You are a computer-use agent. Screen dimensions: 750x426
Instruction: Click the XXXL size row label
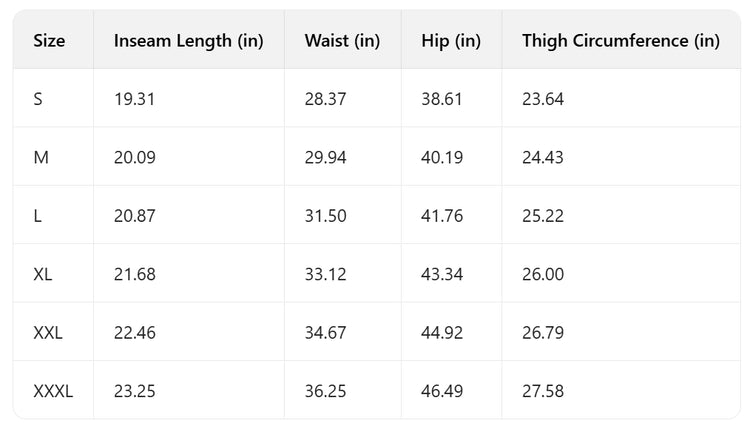53,391
